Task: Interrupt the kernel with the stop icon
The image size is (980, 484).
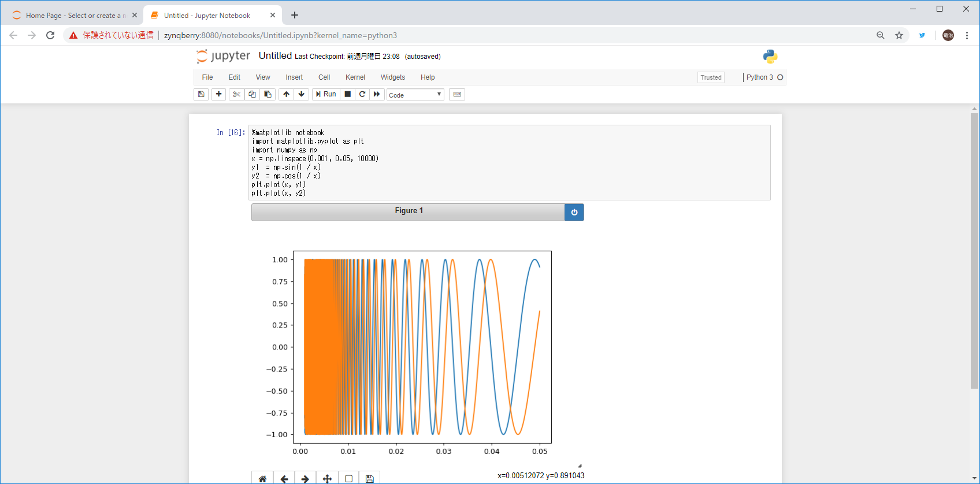Action: coord(347,94)
